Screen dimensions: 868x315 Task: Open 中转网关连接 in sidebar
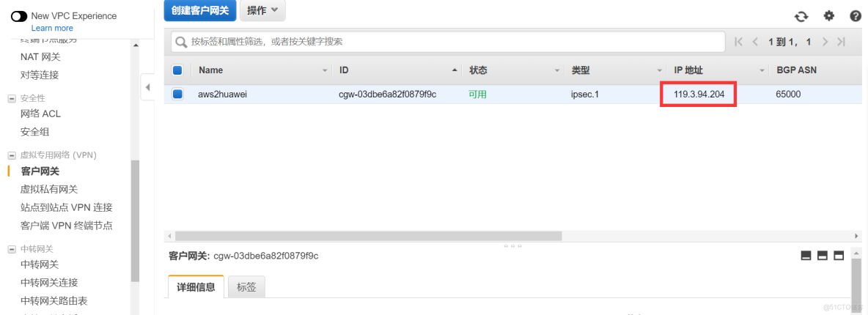pos(49,282)
